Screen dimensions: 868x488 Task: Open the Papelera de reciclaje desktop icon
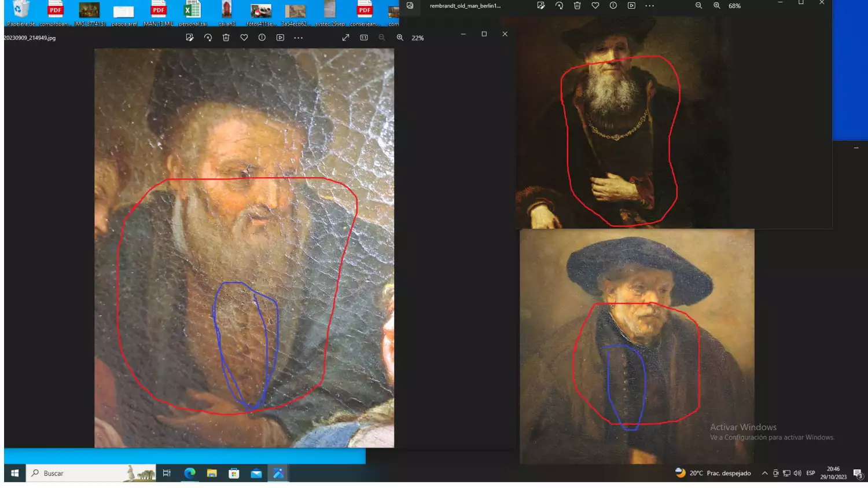(21, 14)
